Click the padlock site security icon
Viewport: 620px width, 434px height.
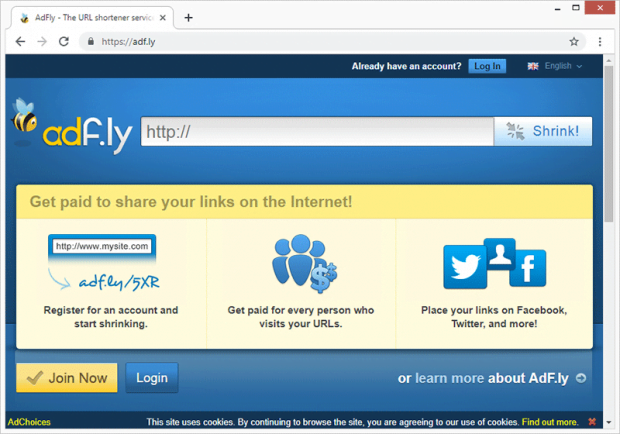coord(91,42)
